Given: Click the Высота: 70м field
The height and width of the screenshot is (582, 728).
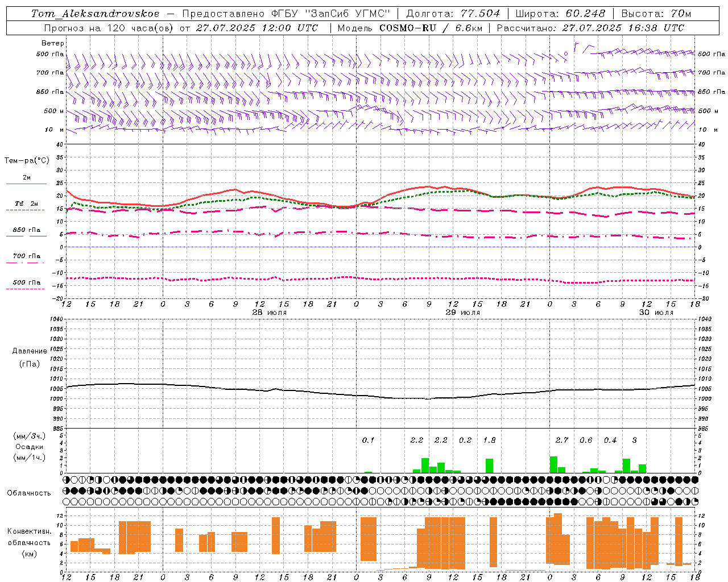Looking at the screenshot, I should (x=656, y=14).
